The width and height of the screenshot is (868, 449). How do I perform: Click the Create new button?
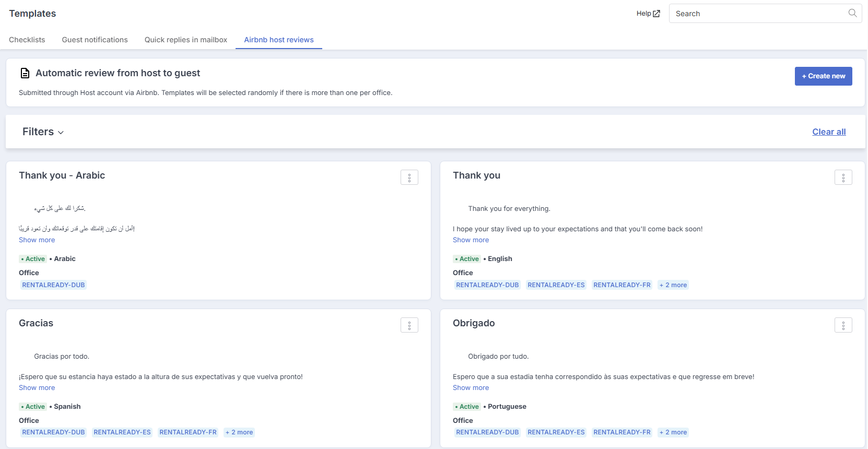click(823, 76)
